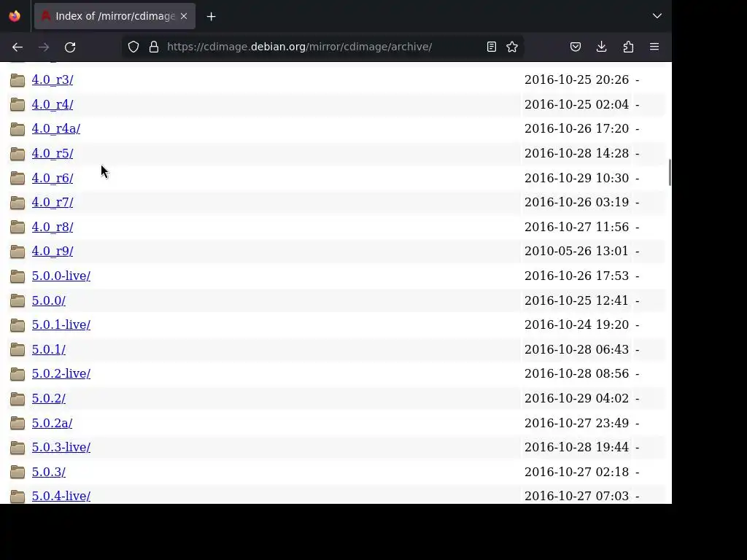Open the tracking protection shield icon

pos(133,47)
